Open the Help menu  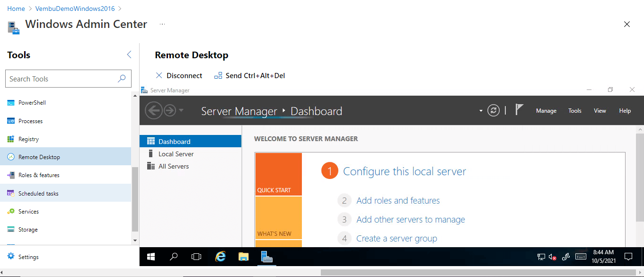click(x=625, y=111)
